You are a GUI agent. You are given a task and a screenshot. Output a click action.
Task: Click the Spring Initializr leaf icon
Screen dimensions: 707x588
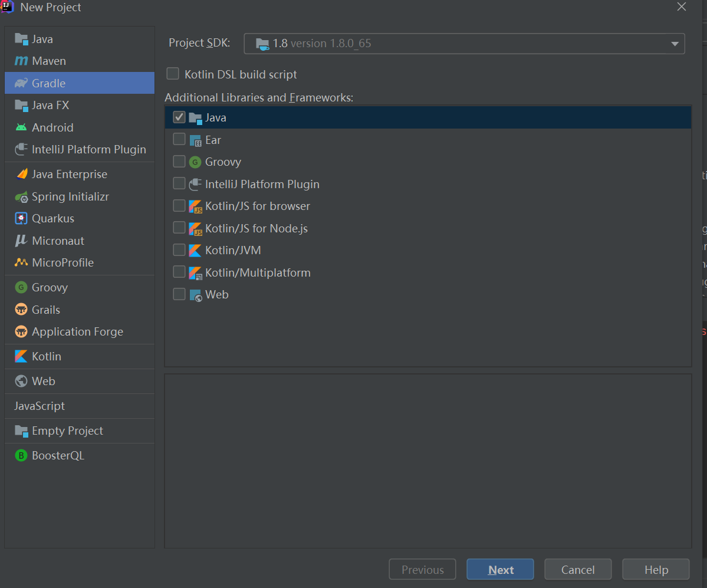pos(21,197)
